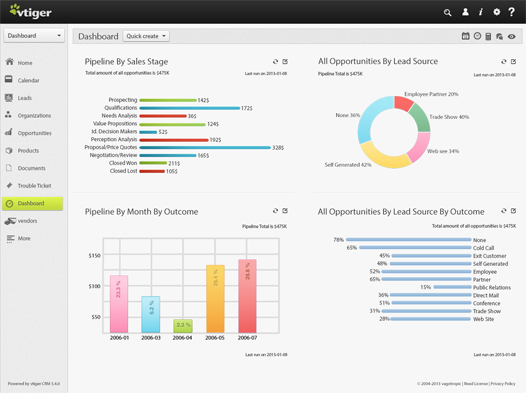Edit All Opportunities By Lead Source widget
Viewport: 526px width, 393px height.
[514, 61]
